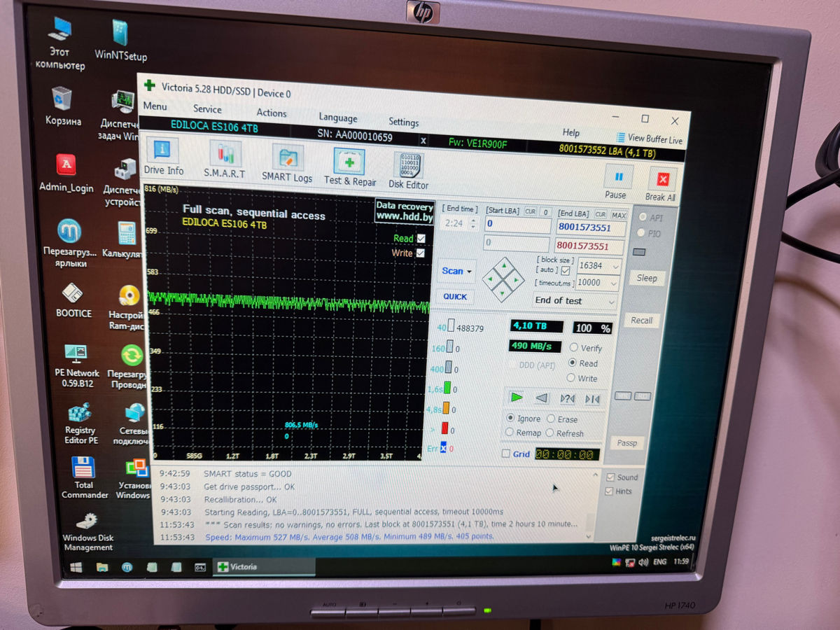Select the Verify radio button
This screenshot has height=630, width=840.
574,348
